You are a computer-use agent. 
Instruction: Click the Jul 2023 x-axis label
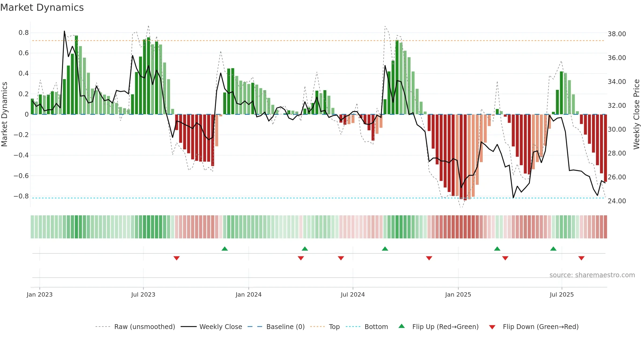(143, 294)
